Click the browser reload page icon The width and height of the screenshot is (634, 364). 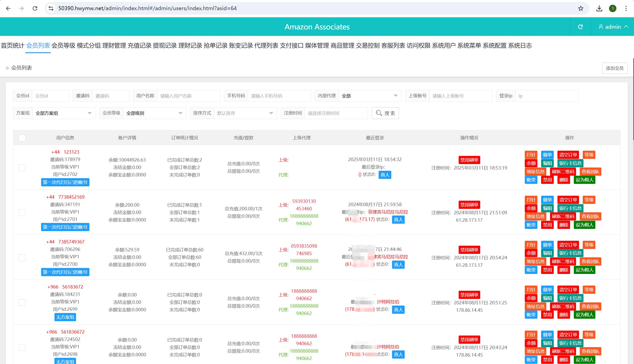[x=35, y=8]
